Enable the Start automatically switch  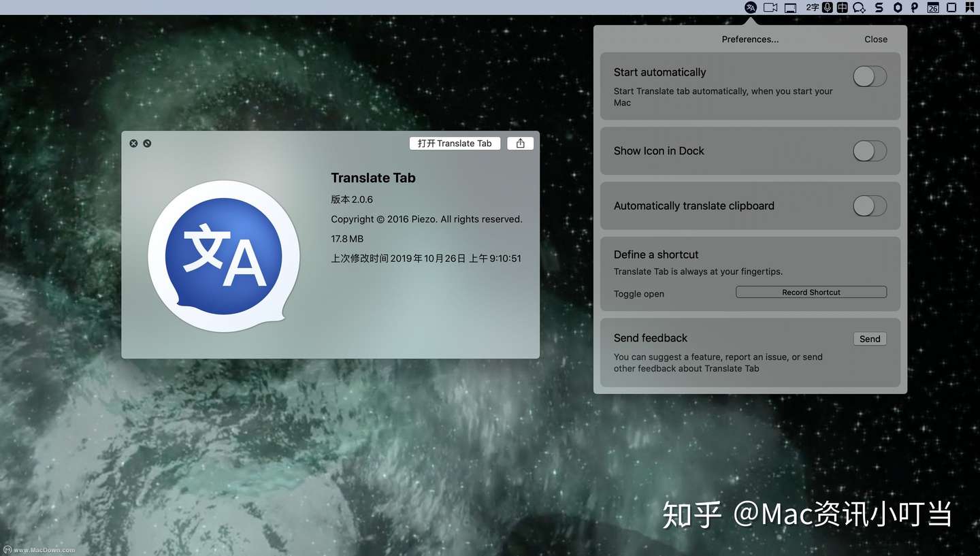[x=870, y=76]
